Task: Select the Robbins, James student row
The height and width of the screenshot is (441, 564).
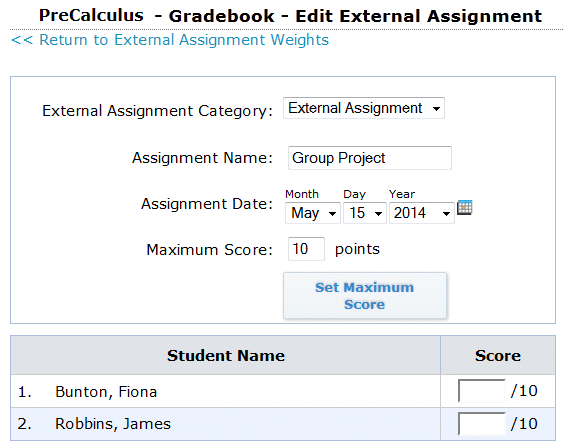Action: point(283,424)
